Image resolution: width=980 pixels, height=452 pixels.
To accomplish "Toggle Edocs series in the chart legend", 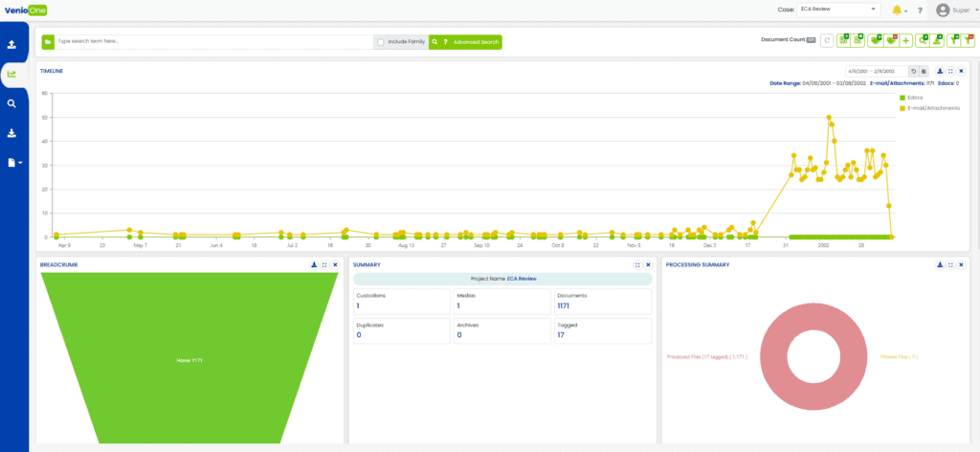I will [917, 98].
